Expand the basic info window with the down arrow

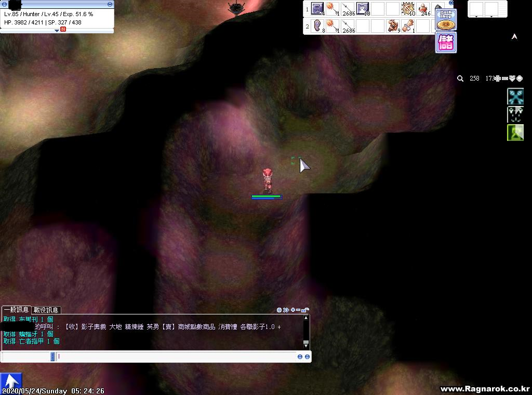57,31
